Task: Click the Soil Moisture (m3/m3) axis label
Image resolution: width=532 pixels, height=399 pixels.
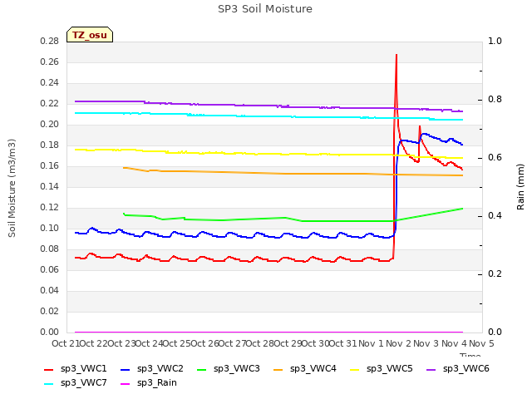Action: click(12, 188)
